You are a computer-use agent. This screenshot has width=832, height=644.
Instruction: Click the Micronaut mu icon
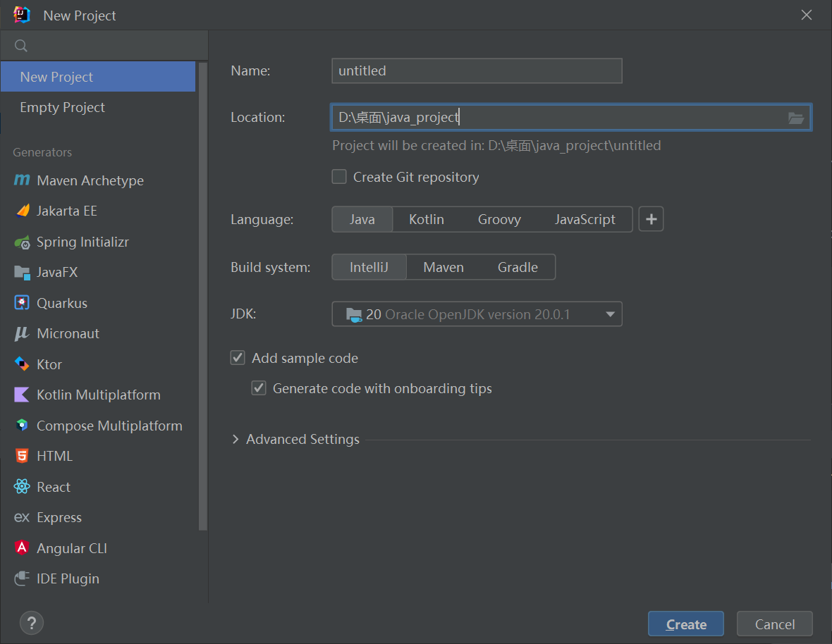point(22,333)
